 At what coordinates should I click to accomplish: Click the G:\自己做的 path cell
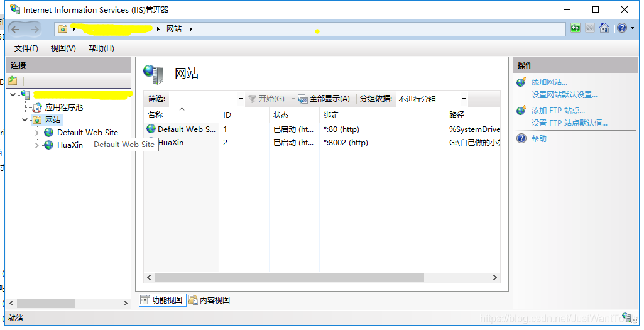coord(474,143)
